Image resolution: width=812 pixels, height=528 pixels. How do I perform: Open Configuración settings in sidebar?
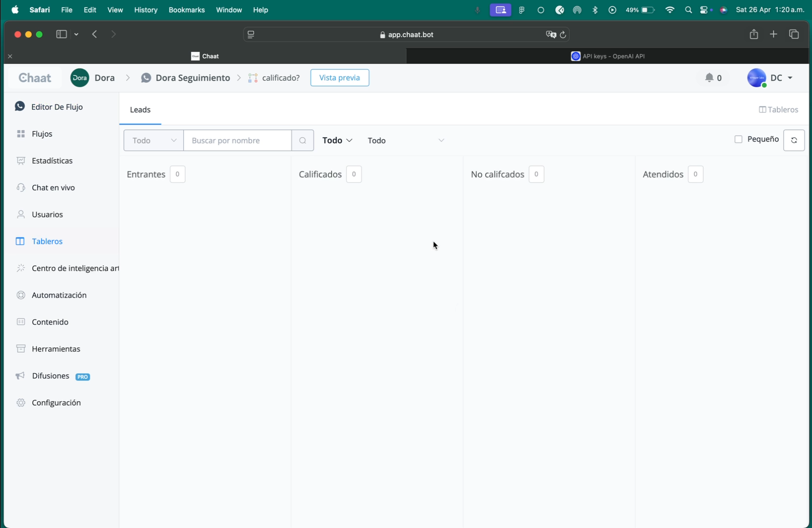[x=56, y=403]
